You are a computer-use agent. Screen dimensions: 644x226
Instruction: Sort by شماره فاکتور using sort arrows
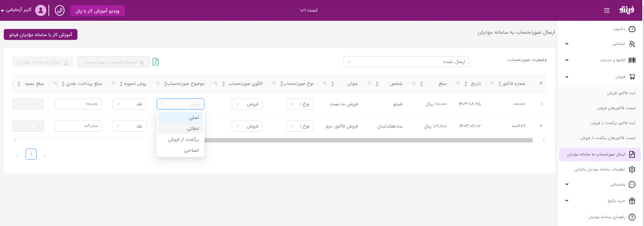point(500,84)
